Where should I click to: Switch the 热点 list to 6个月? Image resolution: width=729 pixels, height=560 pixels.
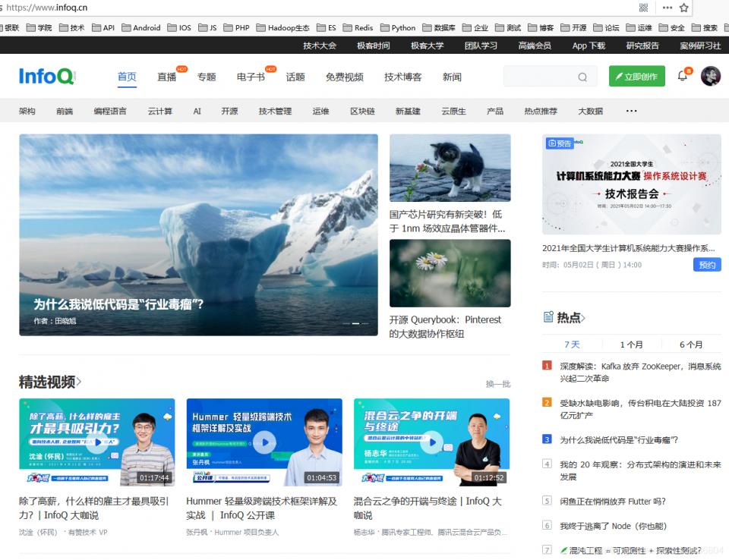[691, 344]
